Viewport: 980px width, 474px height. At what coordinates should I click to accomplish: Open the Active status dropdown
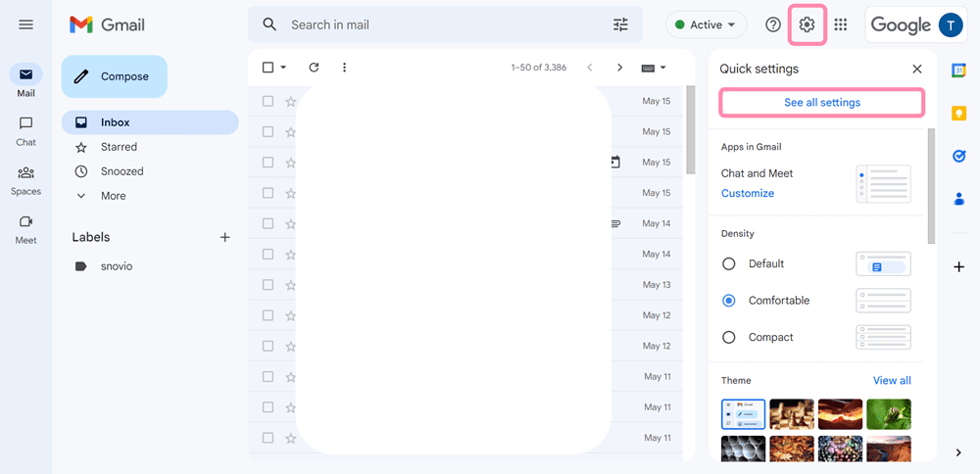tap(706, 24)
